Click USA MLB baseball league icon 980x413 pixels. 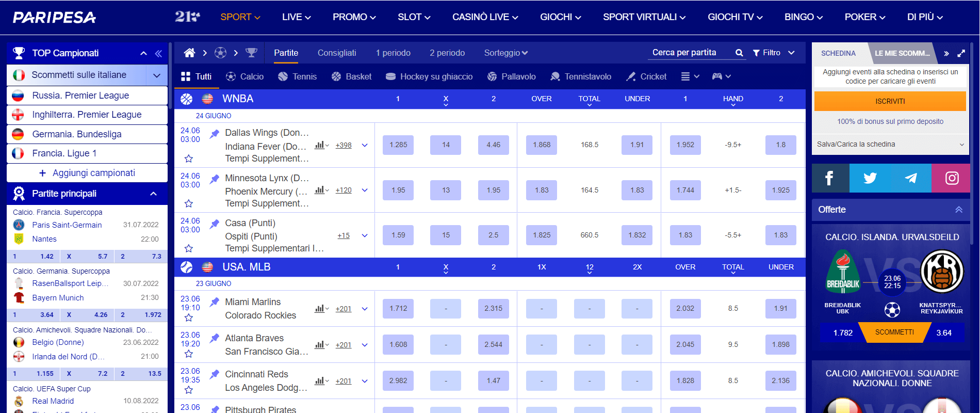pos(186,267)
